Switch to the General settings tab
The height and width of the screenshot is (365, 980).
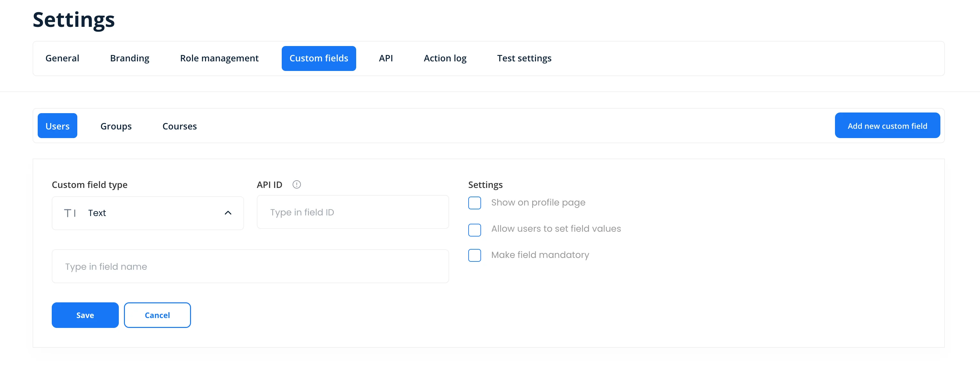tap(62, 58)
